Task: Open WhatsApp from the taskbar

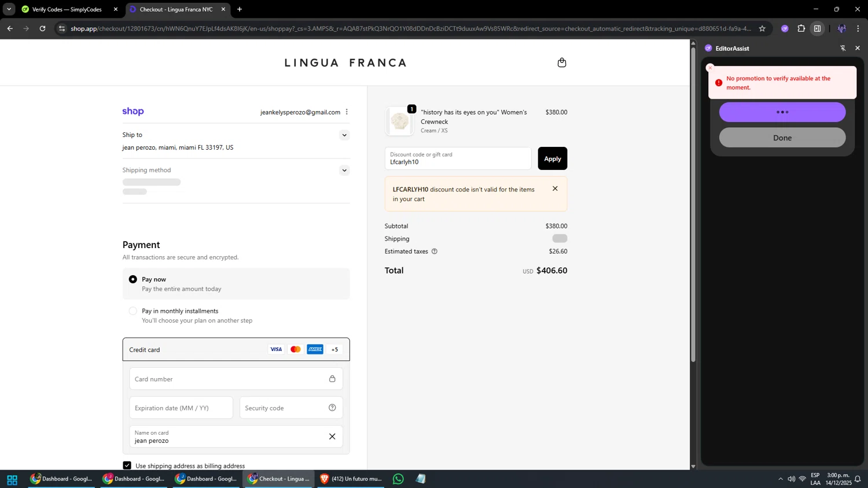Action: coord(398,479)
